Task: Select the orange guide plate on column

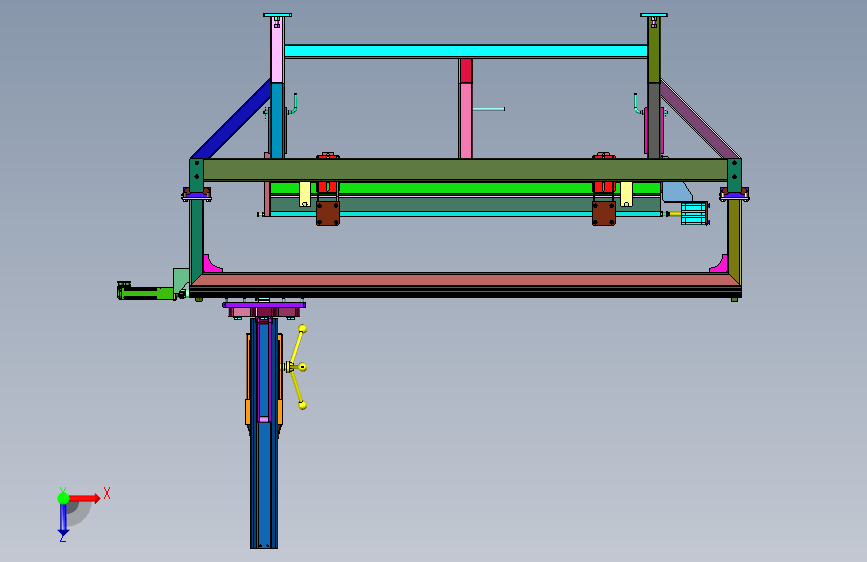Action: (248, 412)
